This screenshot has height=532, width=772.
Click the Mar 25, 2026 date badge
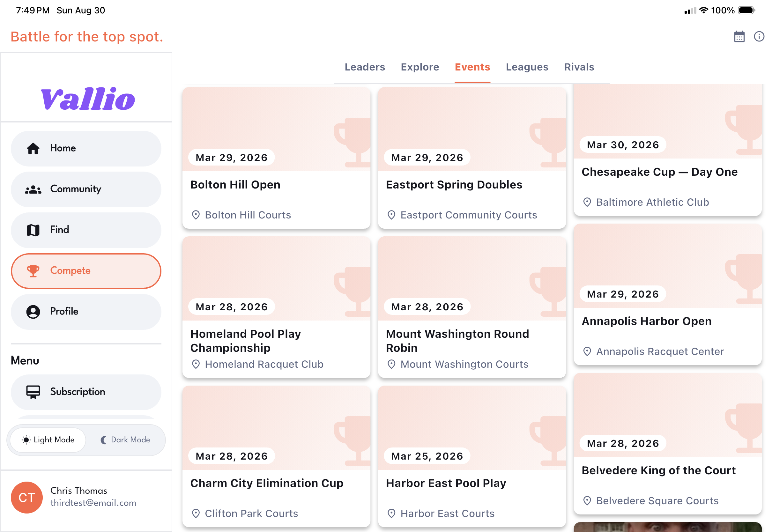(427, 456)
